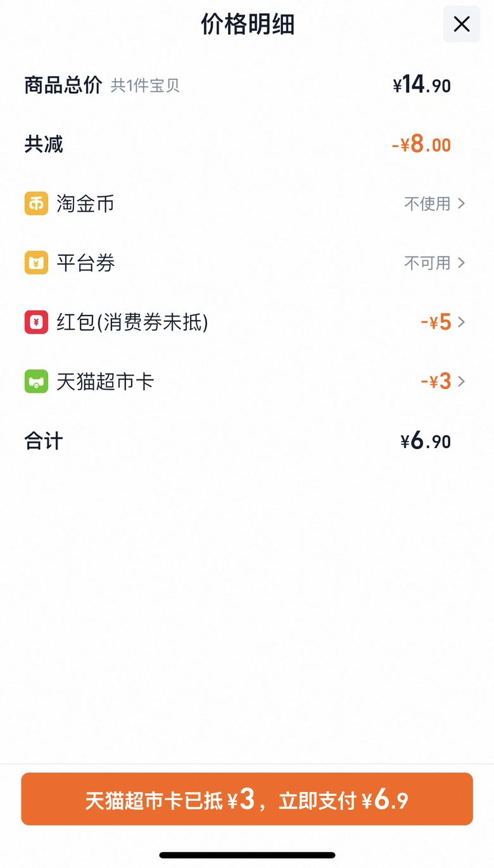
Task: Select the 淘金币 label text
Action: tap(85, 204)
